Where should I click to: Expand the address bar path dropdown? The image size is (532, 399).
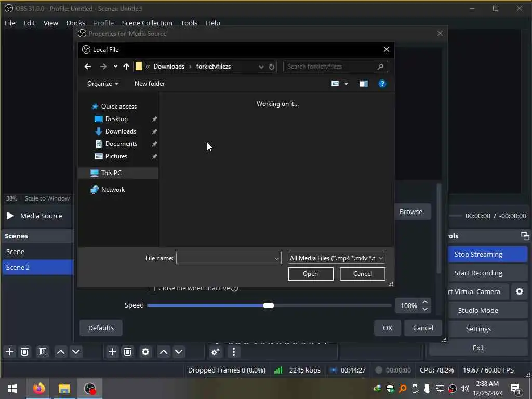click(261, 66)
